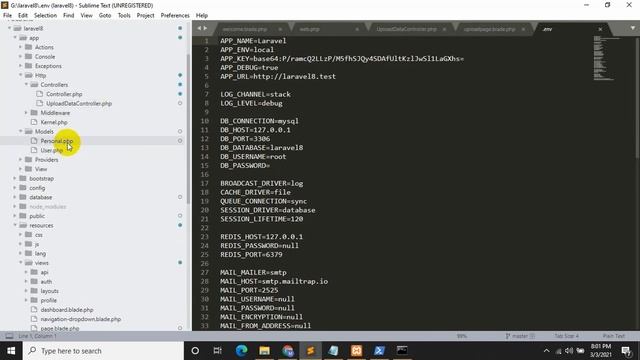The width and height of the screenshot is (640, 360).
Task: Switch to the uploadpage.blade.php tab
Action: click(x=489, y=29)
